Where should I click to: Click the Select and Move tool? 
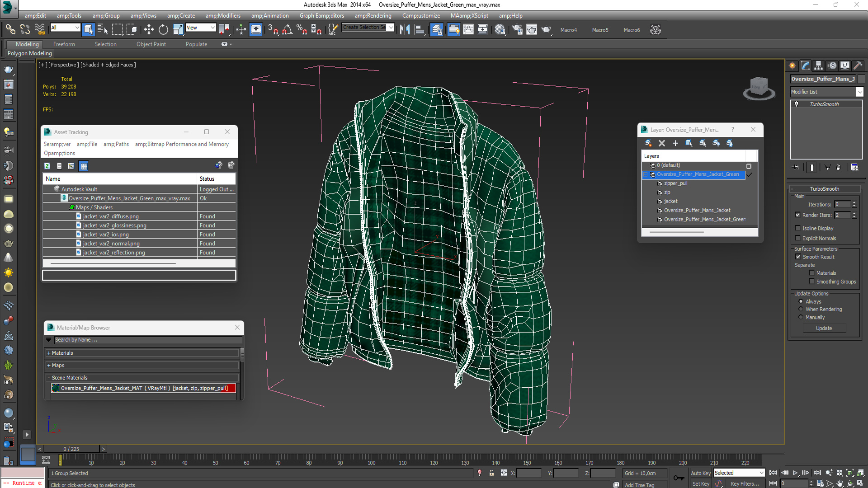149,30
